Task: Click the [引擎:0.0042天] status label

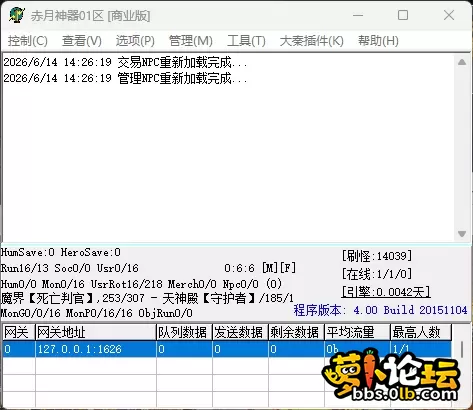Action: pyautogui.click(x=386, y=292)
